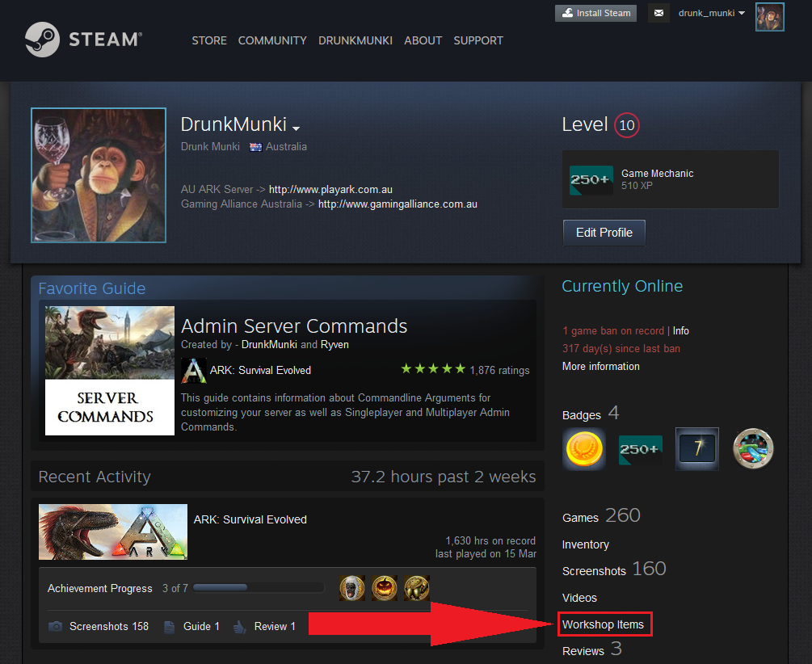This screenshot has height=664, width=812.
Task: Expand the DrunkMunki name history arrow
Action: pos(296,128)
